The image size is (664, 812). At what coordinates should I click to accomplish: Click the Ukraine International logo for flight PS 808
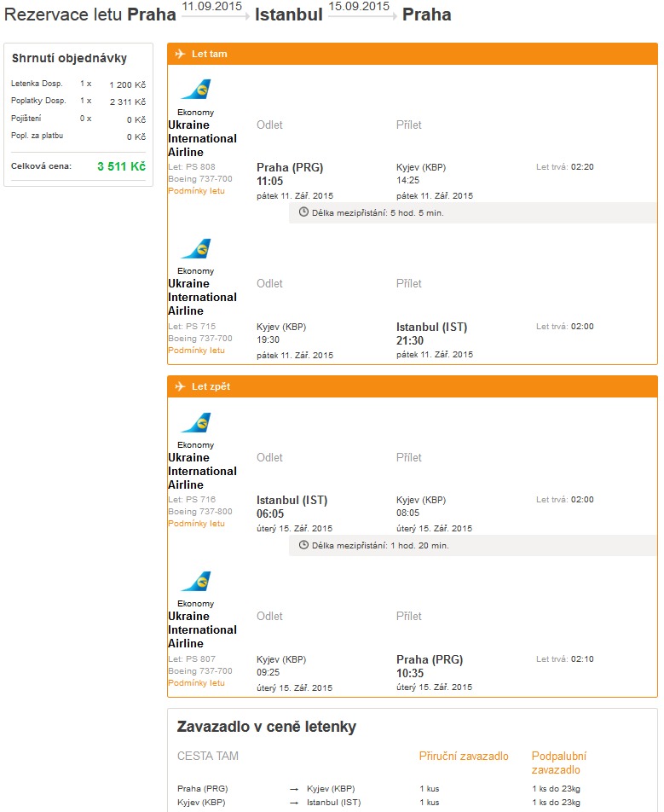196,89
